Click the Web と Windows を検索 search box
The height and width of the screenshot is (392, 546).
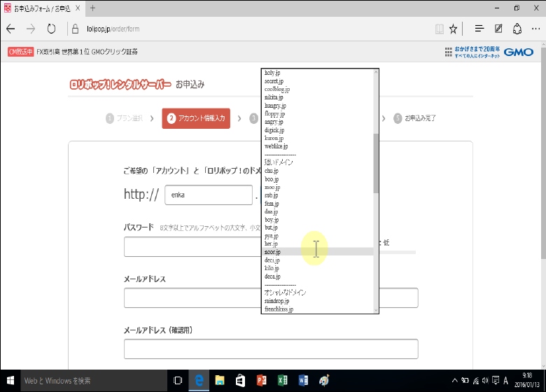(94, 381)
